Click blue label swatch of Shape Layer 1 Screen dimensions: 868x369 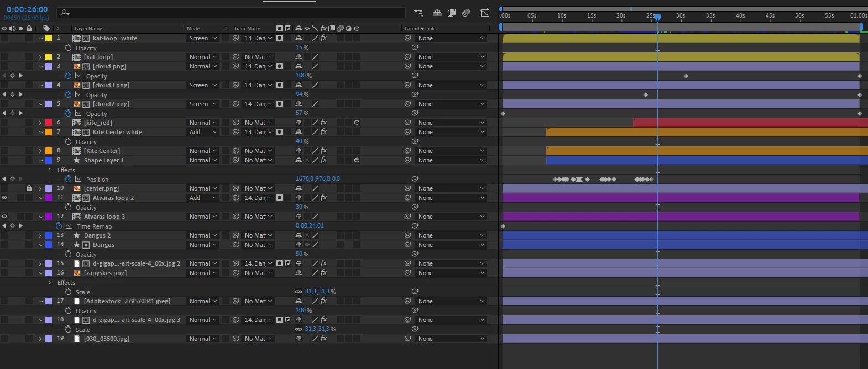(49, 160)
